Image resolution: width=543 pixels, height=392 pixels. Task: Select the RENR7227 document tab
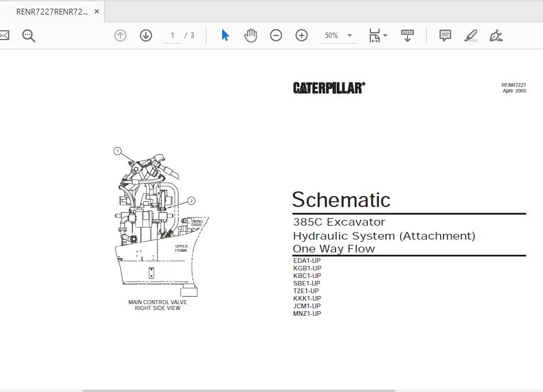pyautogui.click(x=52, y=12)
